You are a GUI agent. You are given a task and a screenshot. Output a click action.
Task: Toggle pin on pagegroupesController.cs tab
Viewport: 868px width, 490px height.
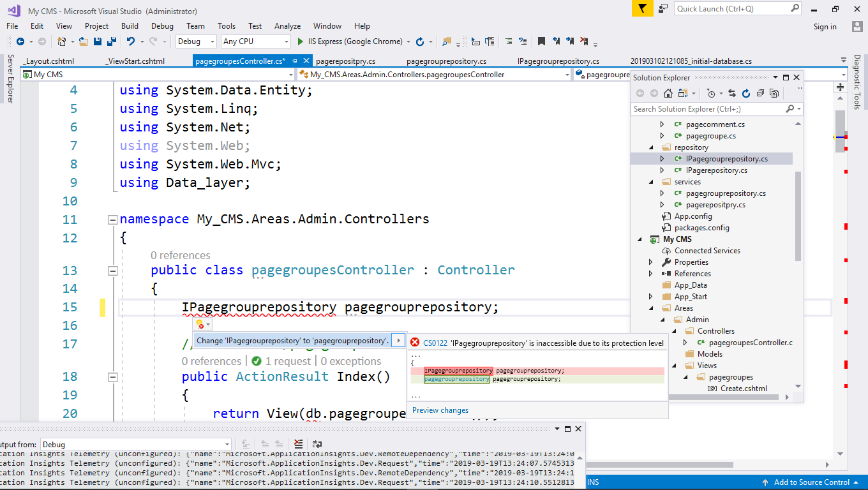pyautogui.click(x=294, y=61)
